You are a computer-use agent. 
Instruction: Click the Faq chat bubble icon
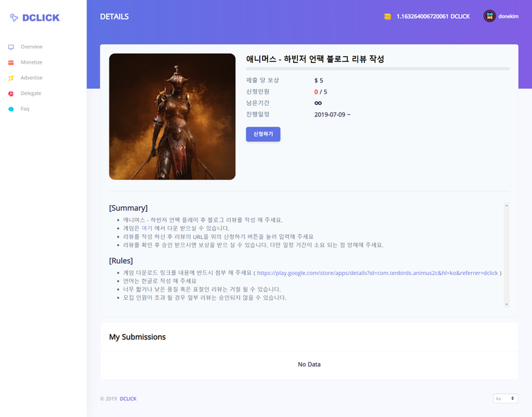[11, 109]
